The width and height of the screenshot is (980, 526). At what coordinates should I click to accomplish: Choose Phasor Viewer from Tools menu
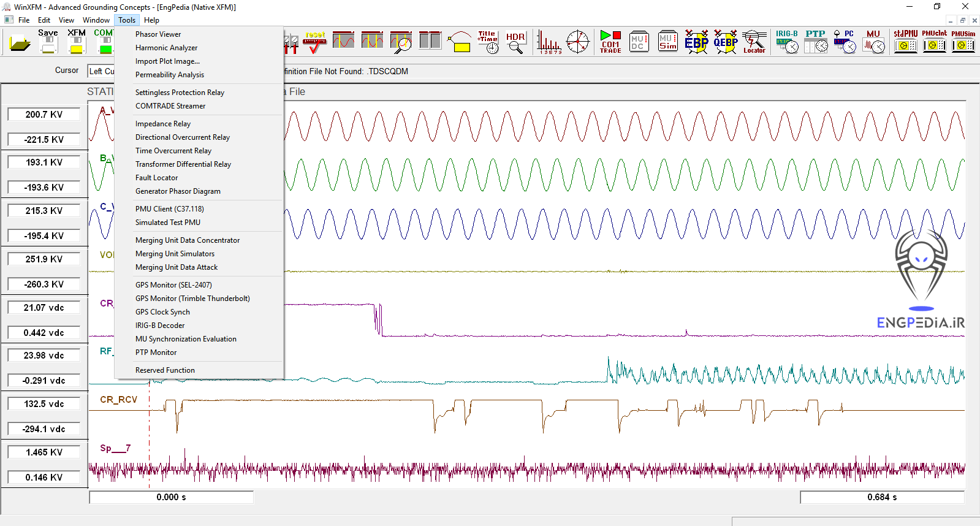[199, 34]
